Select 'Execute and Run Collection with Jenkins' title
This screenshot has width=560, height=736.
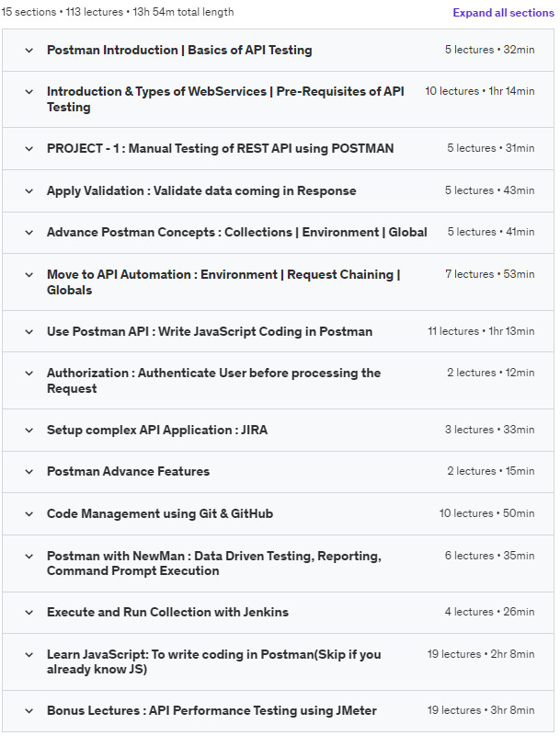pyautogui.click(x=167, y=612)
